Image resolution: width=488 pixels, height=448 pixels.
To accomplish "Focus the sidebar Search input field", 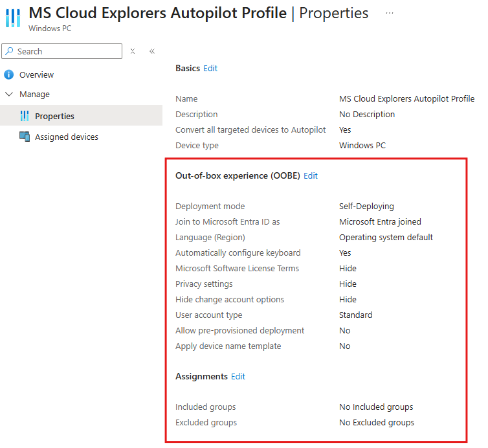I will [x=65, y=52].
